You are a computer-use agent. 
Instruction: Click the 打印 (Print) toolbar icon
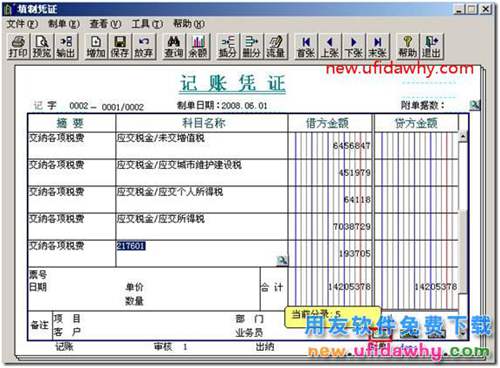coord(18,47)
